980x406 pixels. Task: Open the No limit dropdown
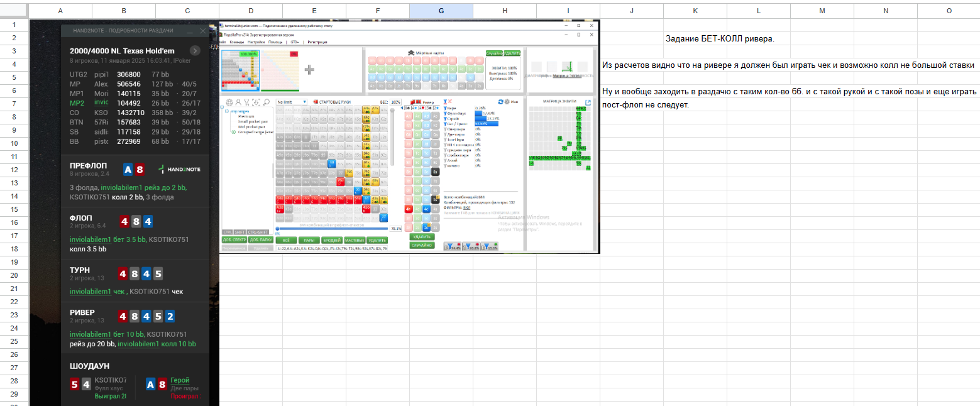[x=292, y=102]
